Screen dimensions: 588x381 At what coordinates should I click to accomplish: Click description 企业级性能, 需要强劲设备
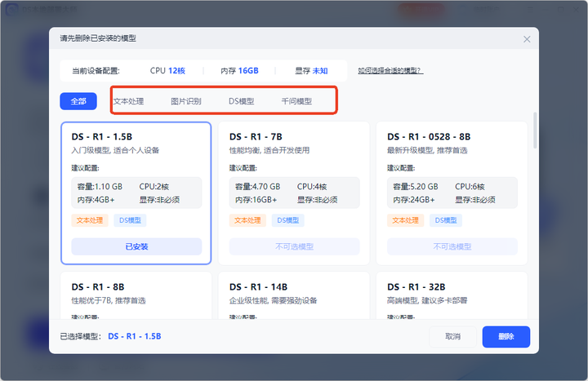274,300
